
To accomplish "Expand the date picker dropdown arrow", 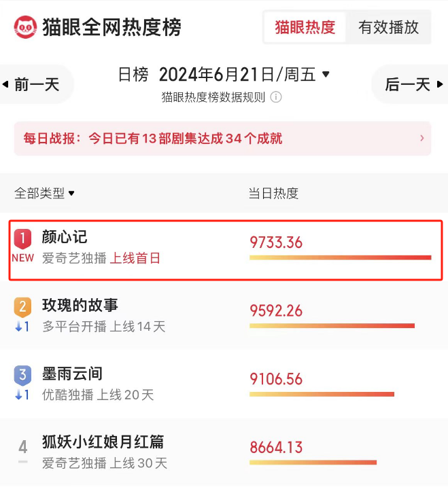I will point(326,74).
